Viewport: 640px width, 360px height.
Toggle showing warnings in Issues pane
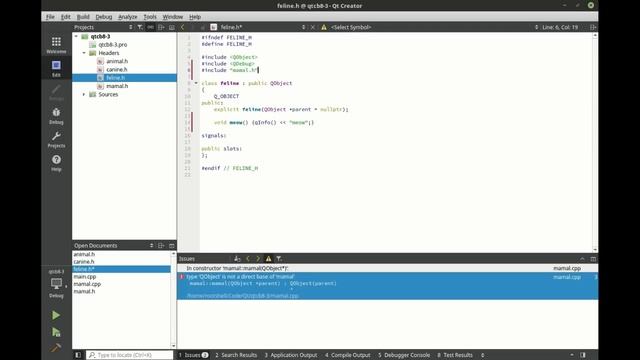268,258
